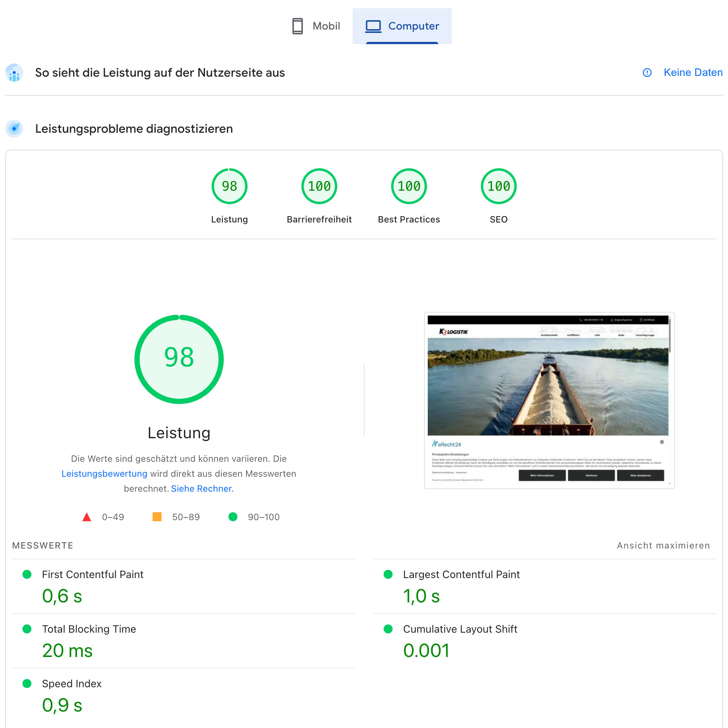Click the Cumulative Layout Shift metric
The height and width of the screenshot is (728, 728).
460,629
